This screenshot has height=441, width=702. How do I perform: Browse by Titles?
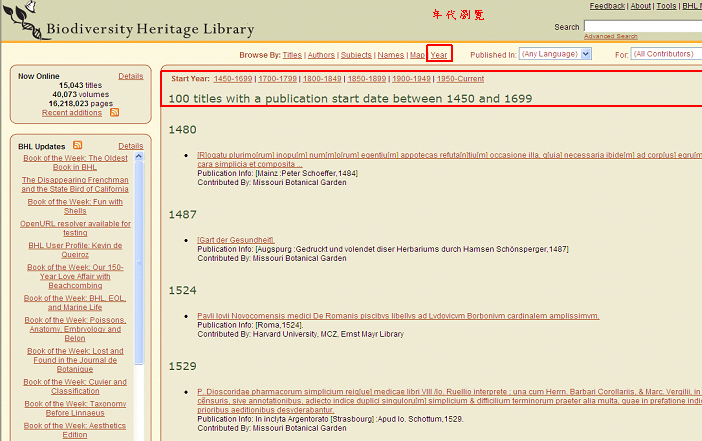(x=292, y=55)
